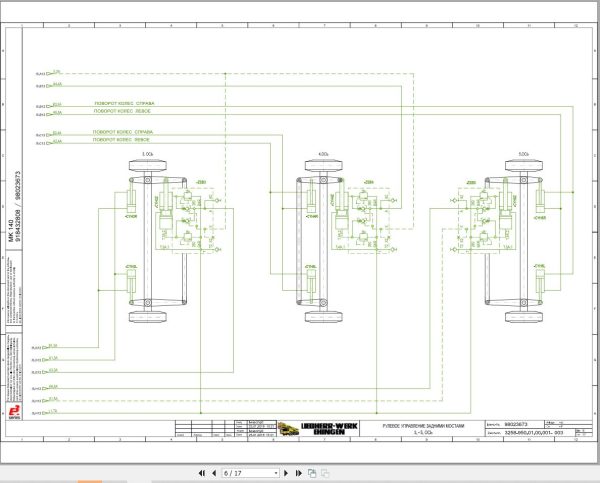This screenshot has width=600, height=483.
Task: Click the second ПОВОРОТ КОЛЕС ЛЕВОЕ label
Action: [x=121, y=140]
